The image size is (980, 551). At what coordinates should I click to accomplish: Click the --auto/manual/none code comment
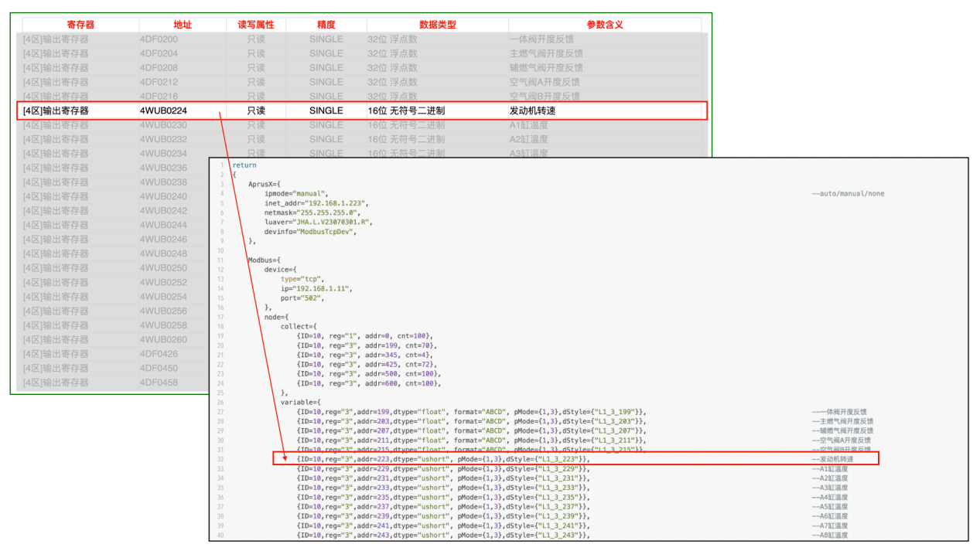coord(848,194)
